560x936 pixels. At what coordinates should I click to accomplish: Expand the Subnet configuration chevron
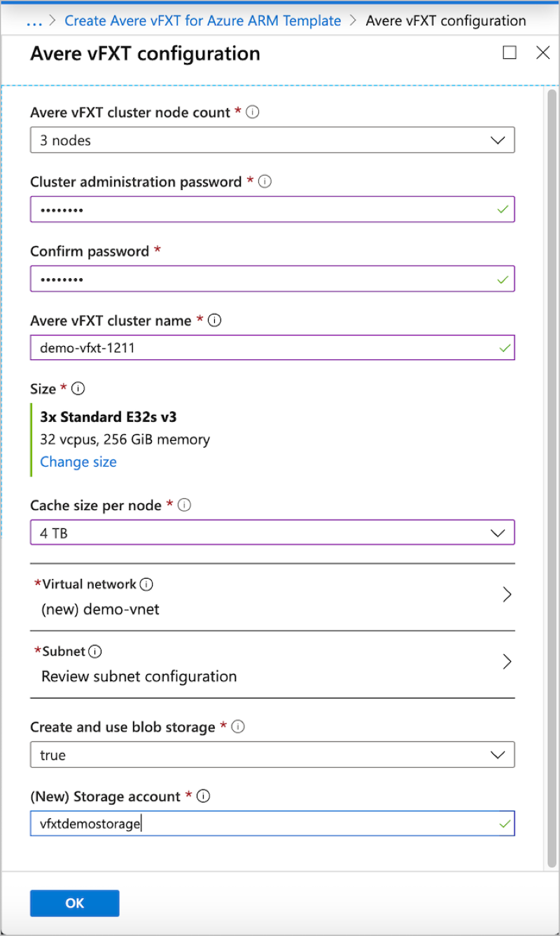click(x=507, y=662)
